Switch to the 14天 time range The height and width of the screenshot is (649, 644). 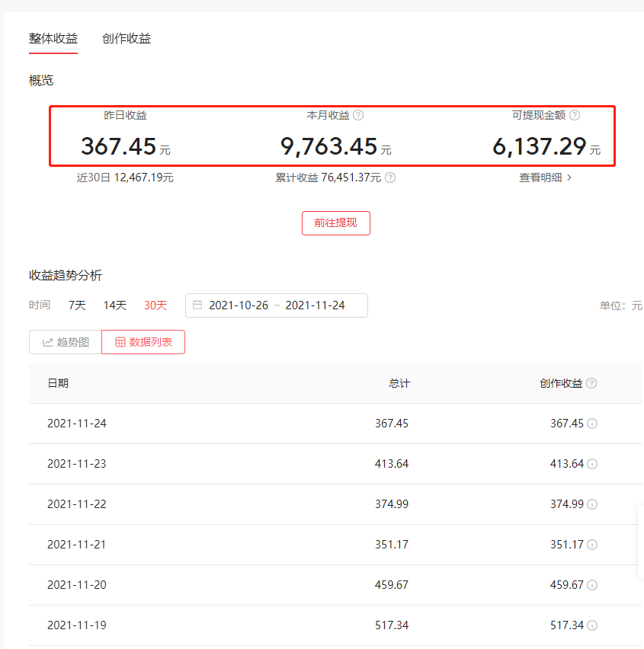[x=114, y=305]
